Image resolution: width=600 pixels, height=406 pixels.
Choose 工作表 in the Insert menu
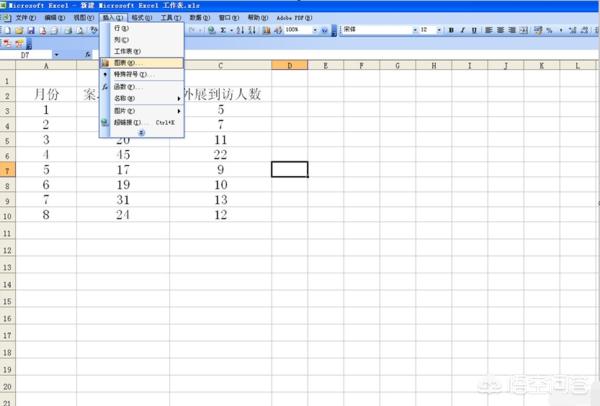[142, 51]
